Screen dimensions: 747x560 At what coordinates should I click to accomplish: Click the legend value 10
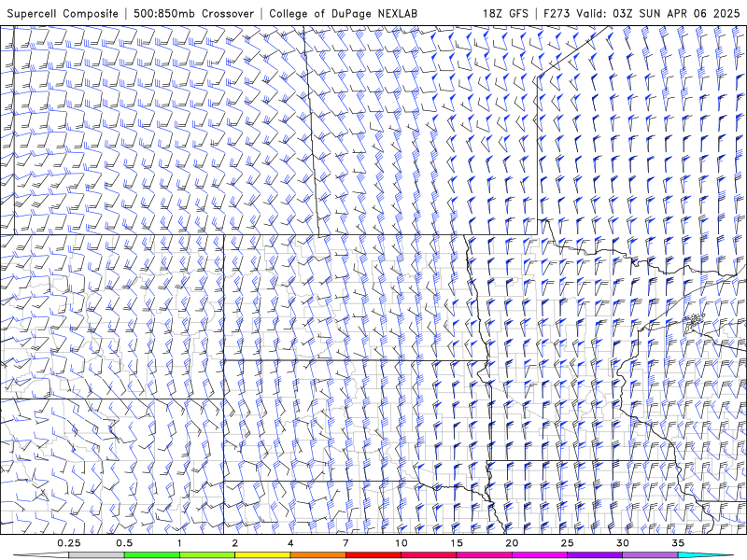(x=402, y=543)
